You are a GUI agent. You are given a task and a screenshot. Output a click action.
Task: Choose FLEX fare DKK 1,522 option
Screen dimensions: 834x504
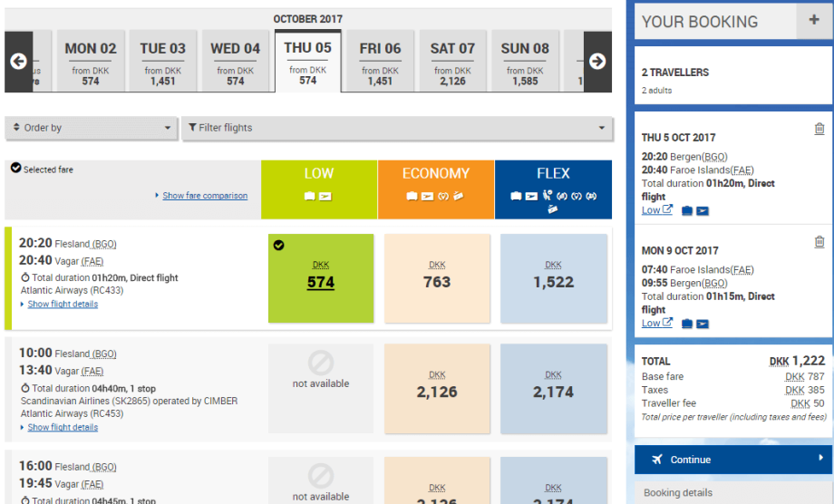553,278
